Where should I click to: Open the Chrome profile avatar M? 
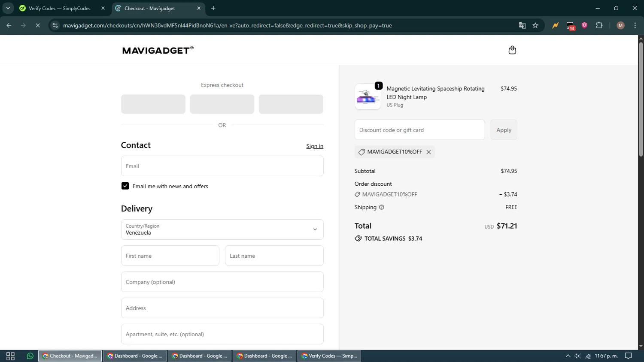pyautogui.click(x=620, y=25)
